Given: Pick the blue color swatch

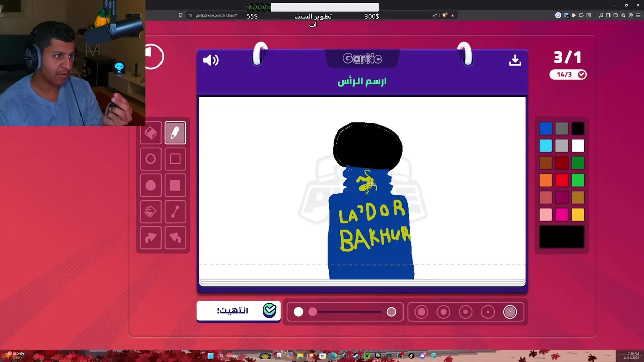Looking at the screenshot, I should (x=546, y=129).
